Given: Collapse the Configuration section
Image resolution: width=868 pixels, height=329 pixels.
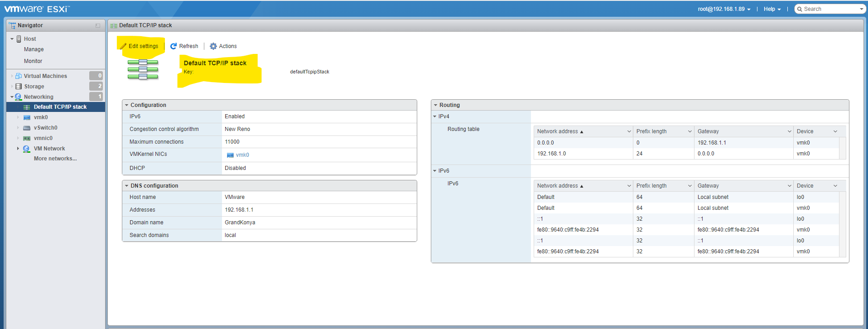Looking at the screenshot, I should pos(127,105).
